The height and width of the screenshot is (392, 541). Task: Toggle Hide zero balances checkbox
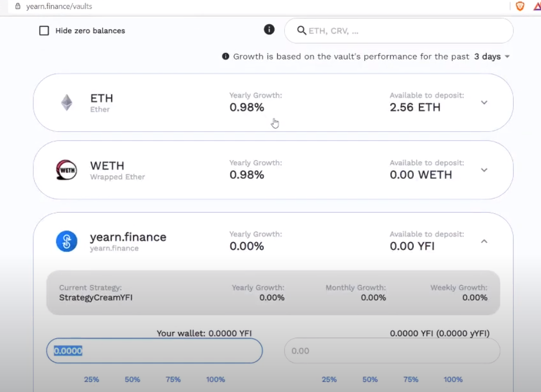(44, 31)
